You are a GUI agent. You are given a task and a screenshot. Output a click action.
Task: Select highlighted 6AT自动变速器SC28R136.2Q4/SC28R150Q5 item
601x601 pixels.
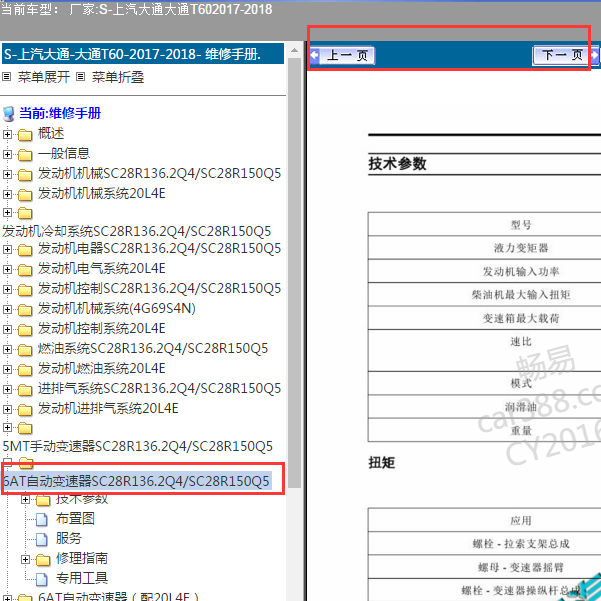pyautogui.click(x=137, y=481)
